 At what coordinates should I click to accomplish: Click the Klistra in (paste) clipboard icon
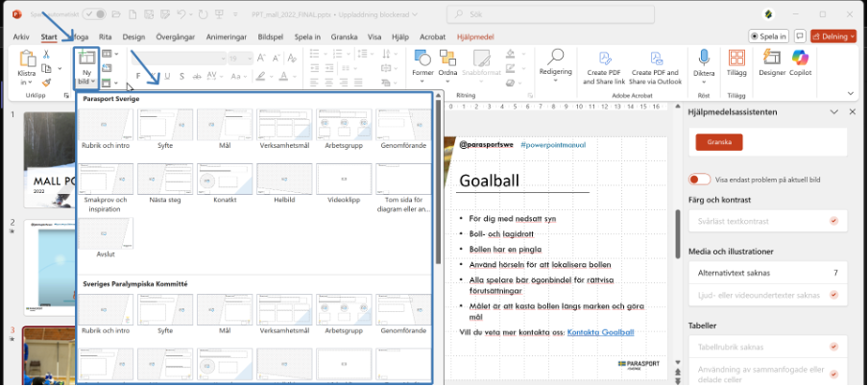point(27,59)
